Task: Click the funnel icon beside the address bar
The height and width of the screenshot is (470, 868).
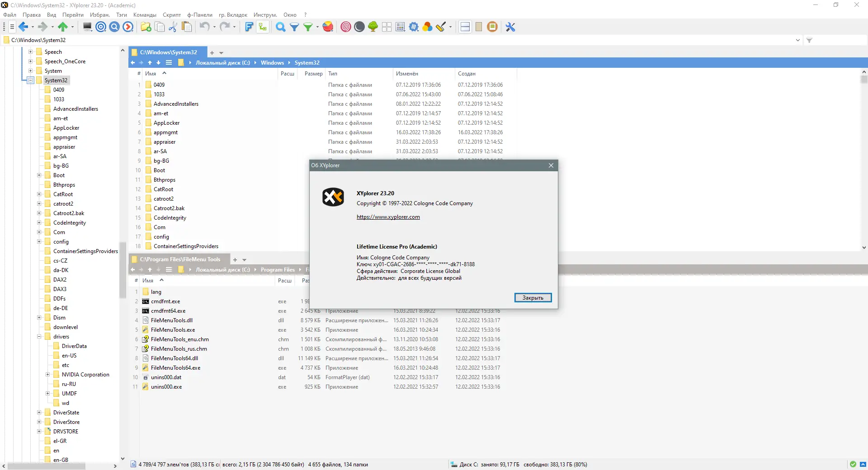Action: (809, 40)
